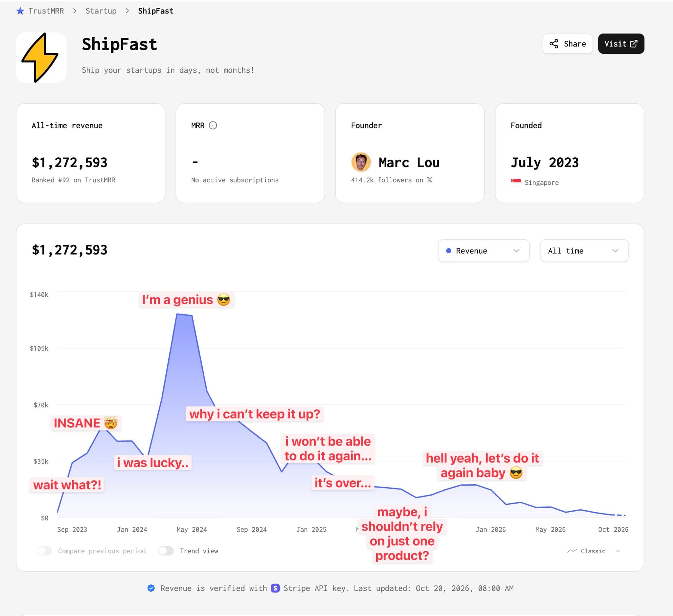Click the May 2026 axis label
The image size is (673, 616).
[x=550, y=530]
